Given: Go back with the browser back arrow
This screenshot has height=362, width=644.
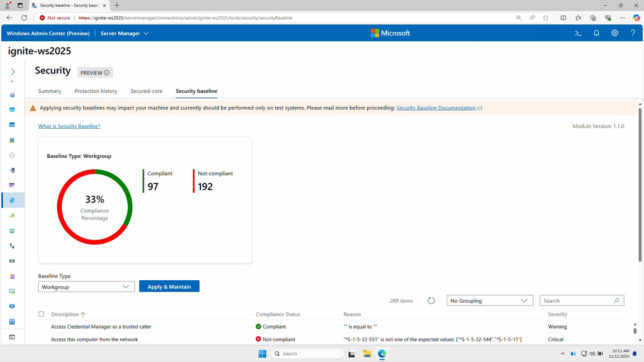Looking at the screenshot, I should click(10, 17).
